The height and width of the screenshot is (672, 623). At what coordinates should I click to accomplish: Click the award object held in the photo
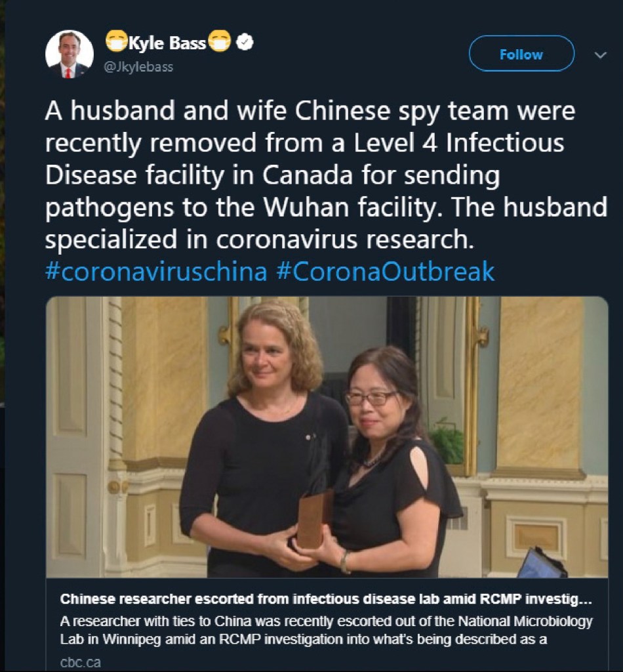pos(315,518)
